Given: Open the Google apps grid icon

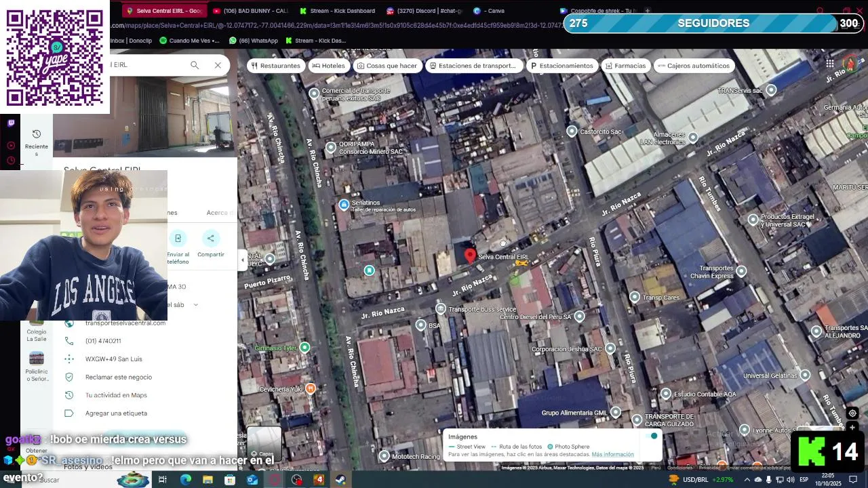Looking at the screenshot, I should (830, 64).
